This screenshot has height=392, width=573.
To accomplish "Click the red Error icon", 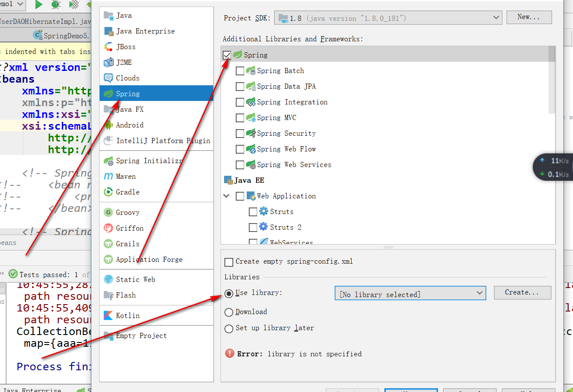I will click(x=230, y=353).
